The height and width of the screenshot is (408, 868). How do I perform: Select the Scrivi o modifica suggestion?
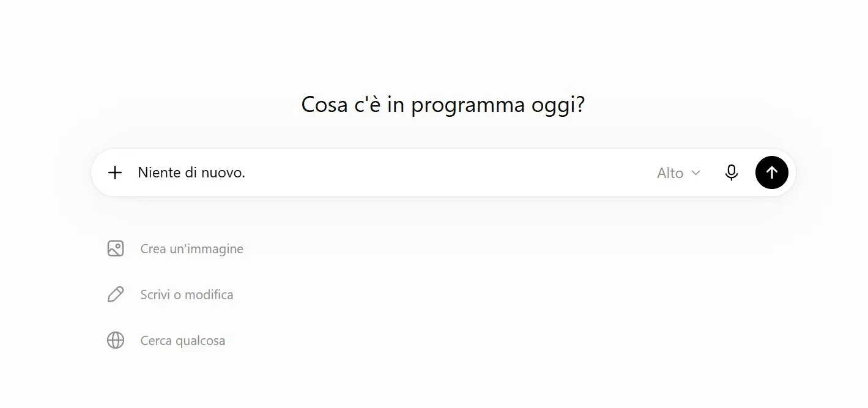click(x=170, y=294)
